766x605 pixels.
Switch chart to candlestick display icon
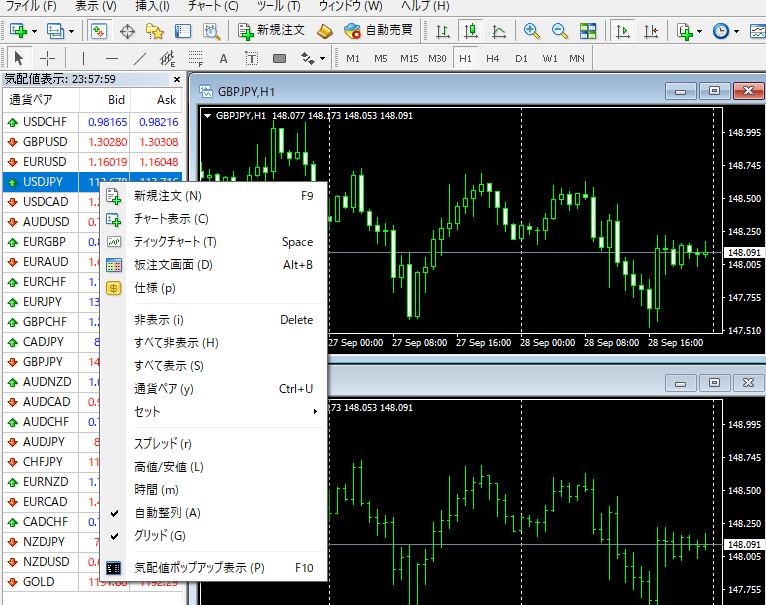470,31
